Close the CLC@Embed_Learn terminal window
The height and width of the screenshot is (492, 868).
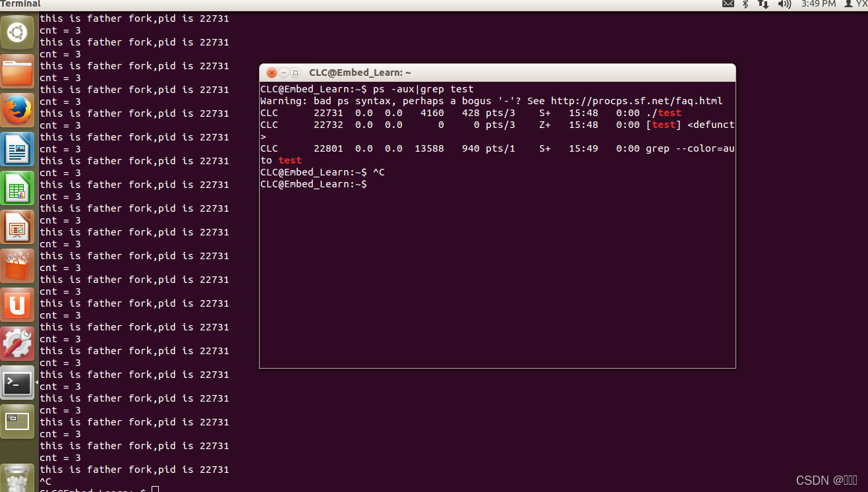pos(272,73)
